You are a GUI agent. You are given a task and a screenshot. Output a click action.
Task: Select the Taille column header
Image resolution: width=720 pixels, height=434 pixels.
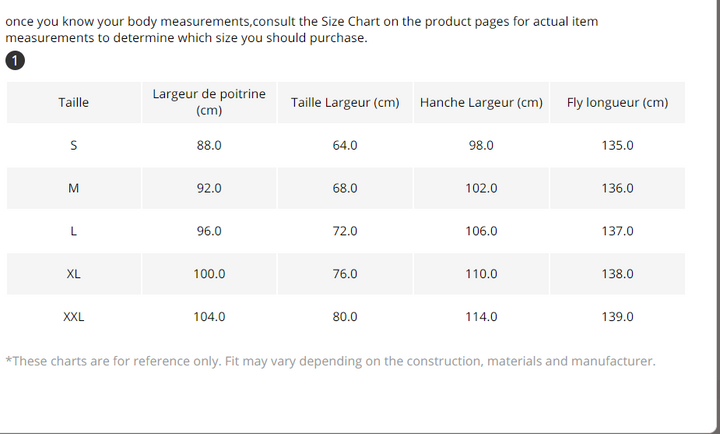point(73,102)
